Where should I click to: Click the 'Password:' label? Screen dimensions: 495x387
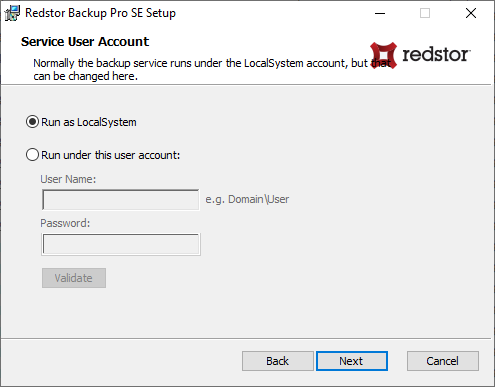(65, 223)
